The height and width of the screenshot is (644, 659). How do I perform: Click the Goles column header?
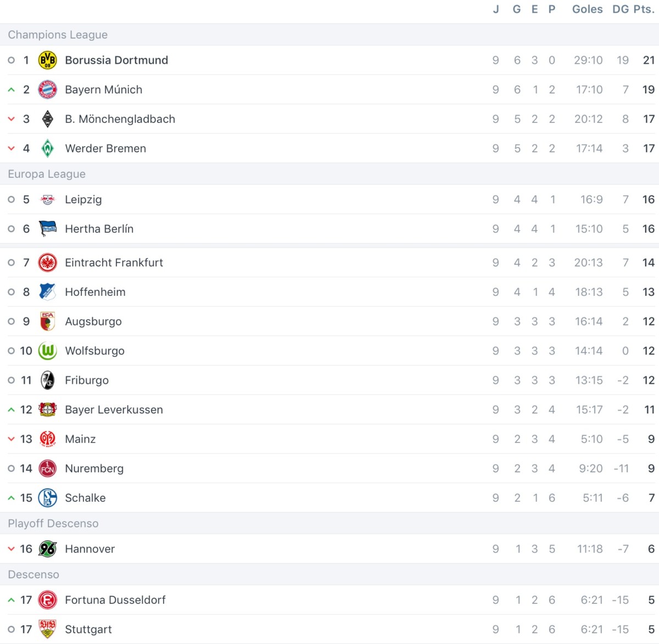588,9
